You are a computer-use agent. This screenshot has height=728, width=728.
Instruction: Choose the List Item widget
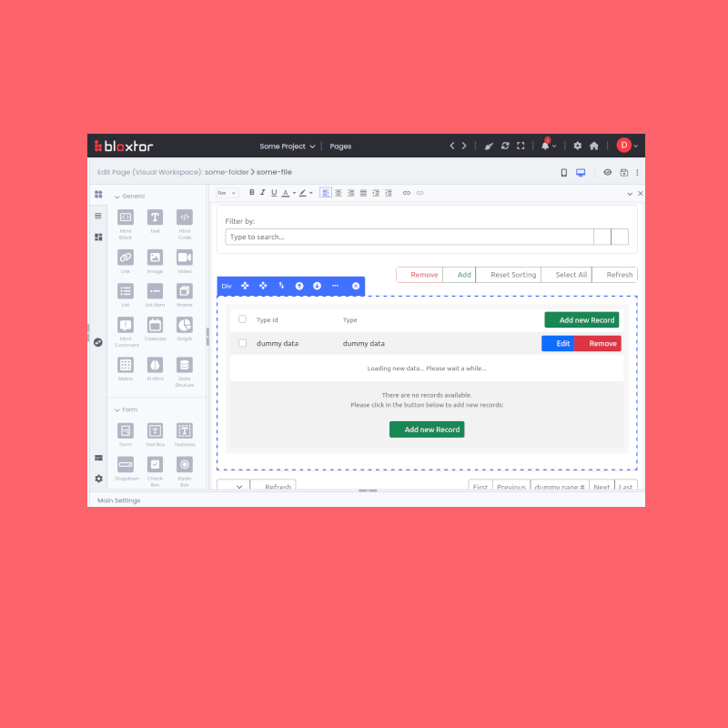[155, 295]
